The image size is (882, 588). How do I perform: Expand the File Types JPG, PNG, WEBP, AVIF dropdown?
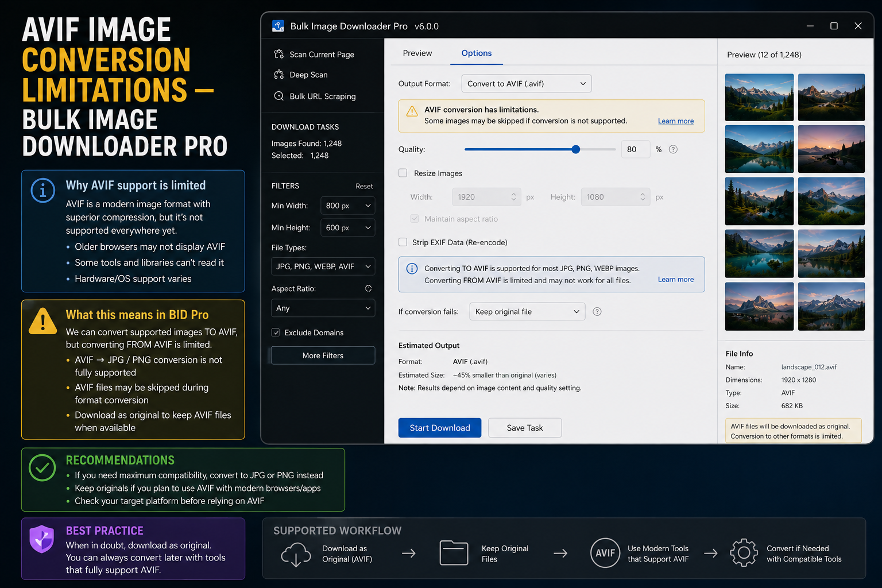(323, 266)
